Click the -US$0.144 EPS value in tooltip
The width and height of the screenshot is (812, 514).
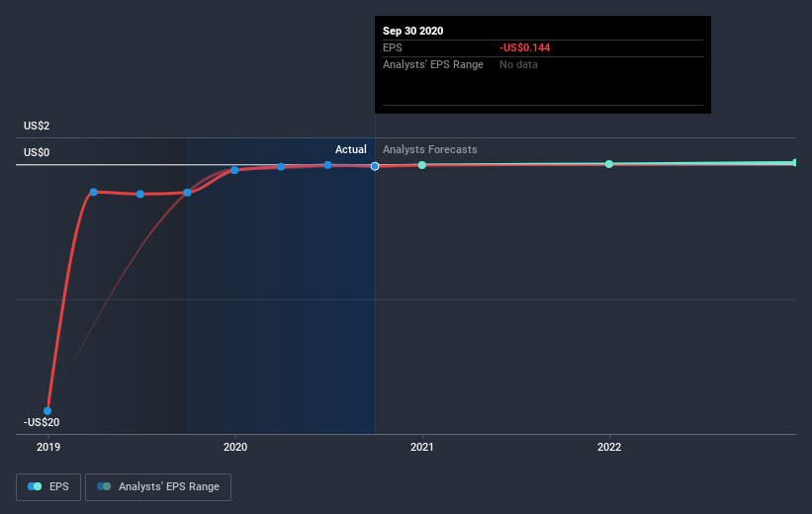524,47
